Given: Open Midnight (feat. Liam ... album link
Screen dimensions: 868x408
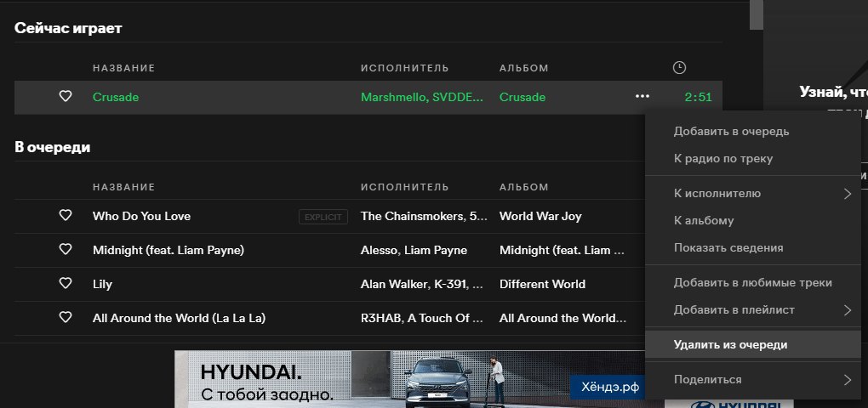Looking at the screenshot, I should [562, 251].
